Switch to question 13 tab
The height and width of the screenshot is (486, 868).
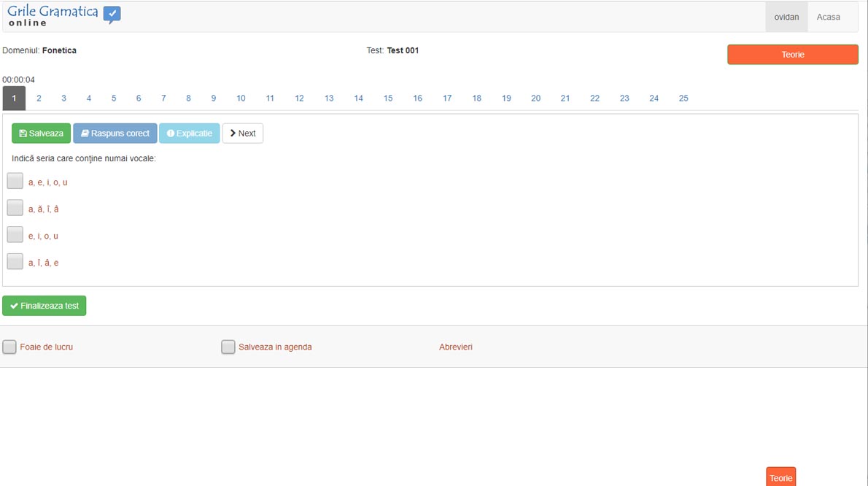point(329,99)
